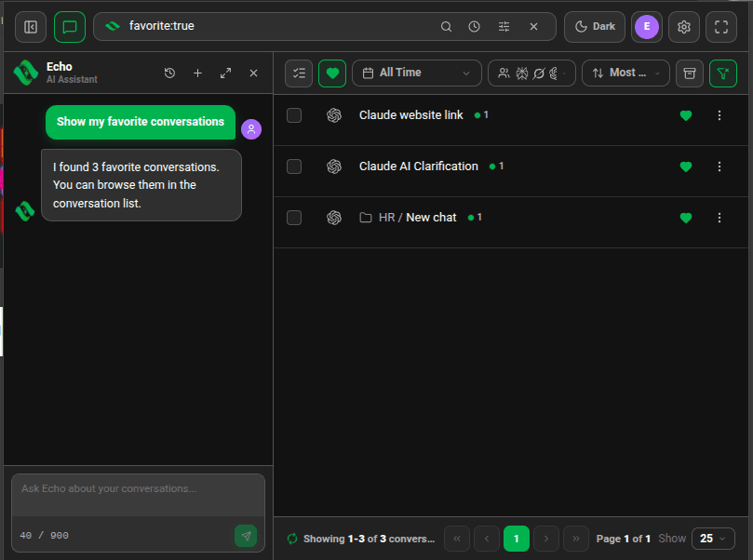Open the Most sort order dropdown

tap(625, 73)
